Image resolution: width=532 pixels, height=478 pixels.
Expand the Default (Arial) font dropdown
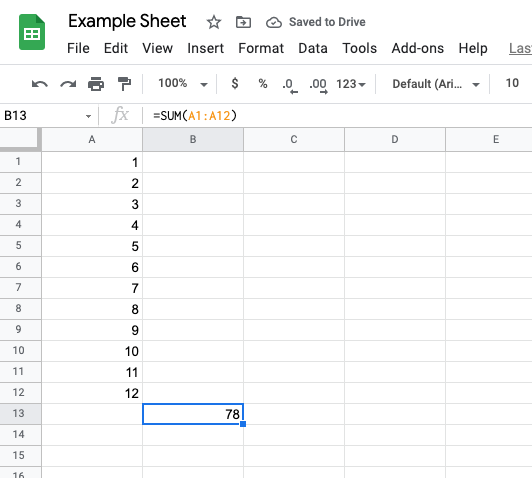pyautogui.click(x=436, y=84)
